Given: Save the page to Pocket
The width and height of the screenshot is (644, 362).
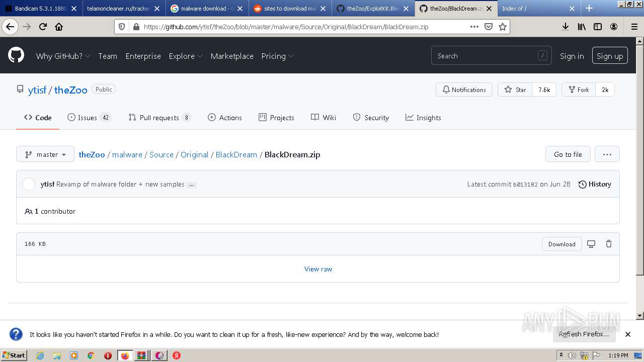Looking at the screenshot, I should [x=489, y=27].
